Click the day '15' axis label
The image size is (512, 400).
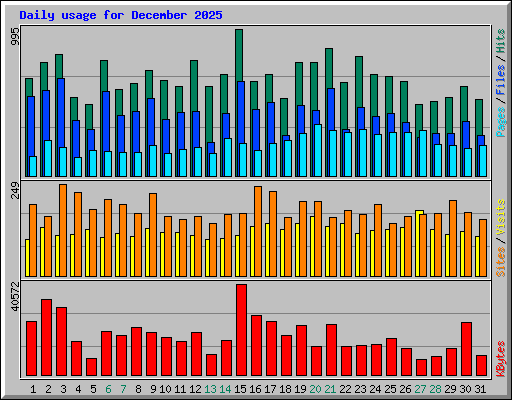pos(240,389)
